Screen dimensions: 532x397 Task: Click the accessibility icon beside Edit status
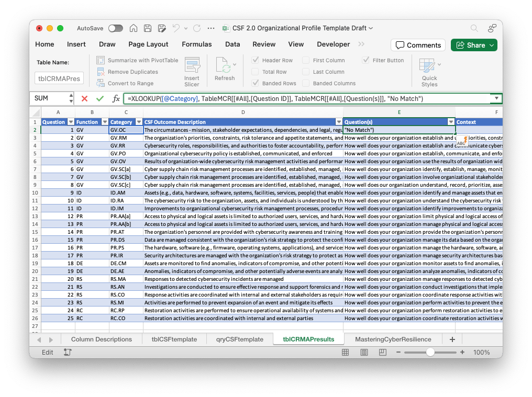(x=68, y=353)
